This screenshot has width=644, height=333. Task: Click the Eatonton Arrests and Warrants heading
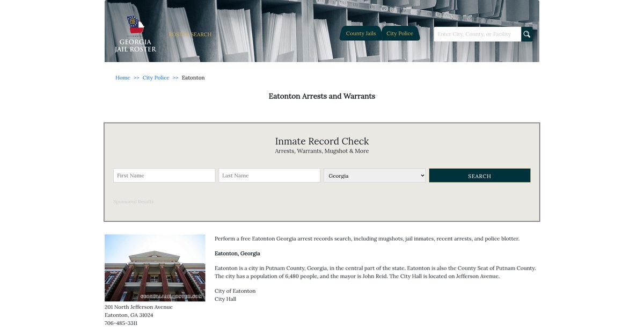pos(321,96)
